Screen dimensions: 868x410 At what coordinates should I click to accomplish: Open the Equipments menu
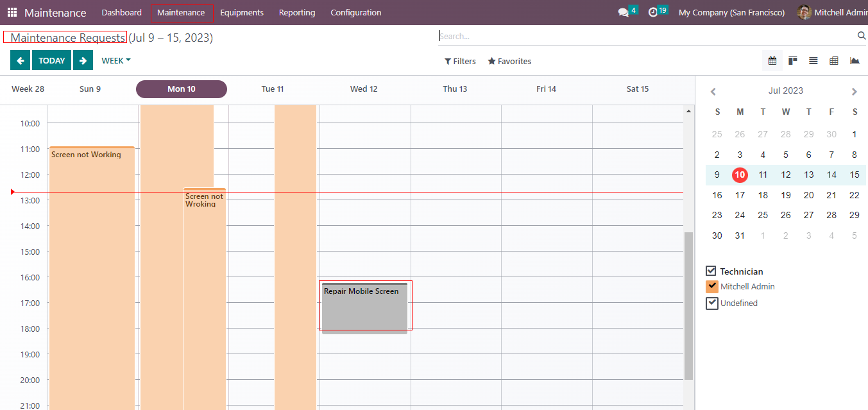click(x=241, y=12)
